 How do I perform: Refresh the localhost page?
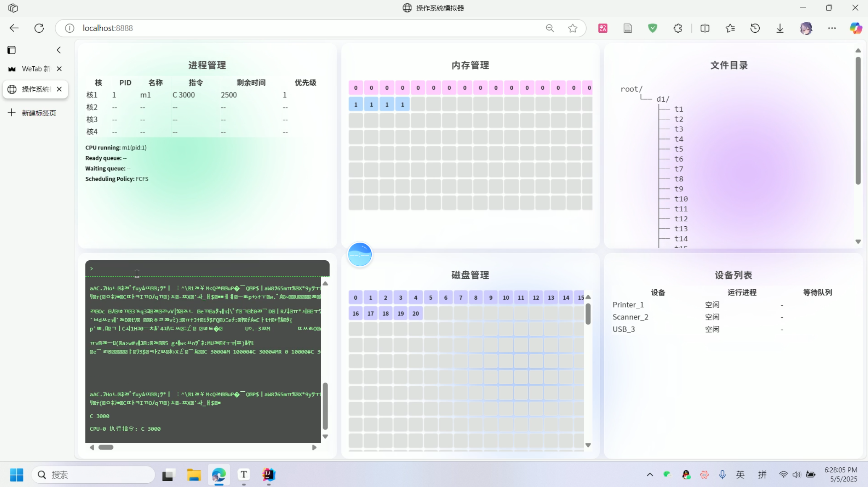[39, 28]
